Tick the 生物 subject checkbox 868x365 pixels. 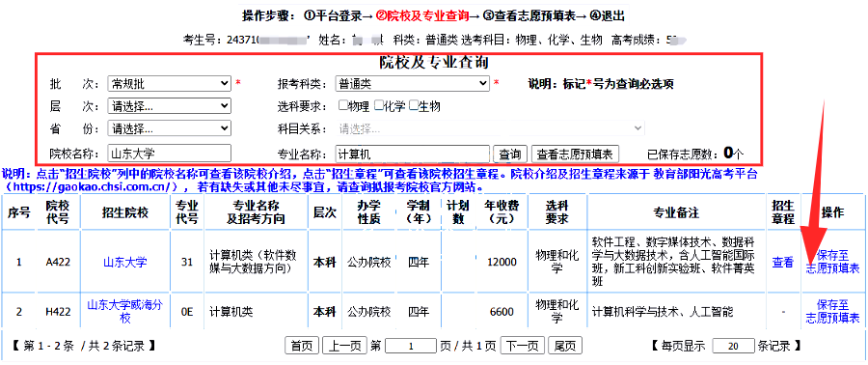pos(413,104)
